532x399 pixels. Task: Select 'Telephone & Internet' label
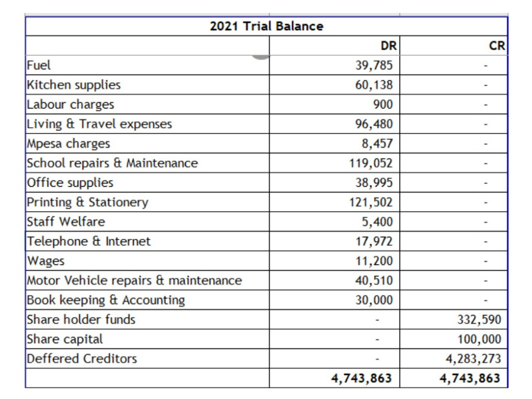tap(88, 242)
